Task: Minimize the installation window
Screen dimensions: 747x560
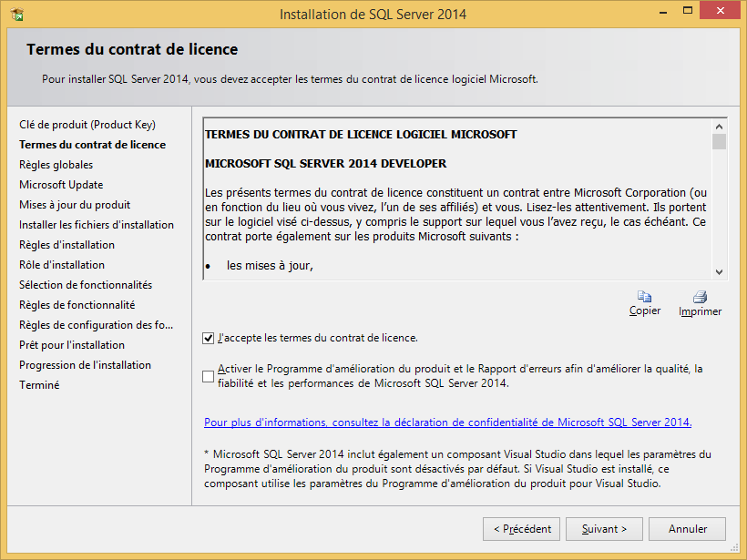Action: [x=662, y=11]
